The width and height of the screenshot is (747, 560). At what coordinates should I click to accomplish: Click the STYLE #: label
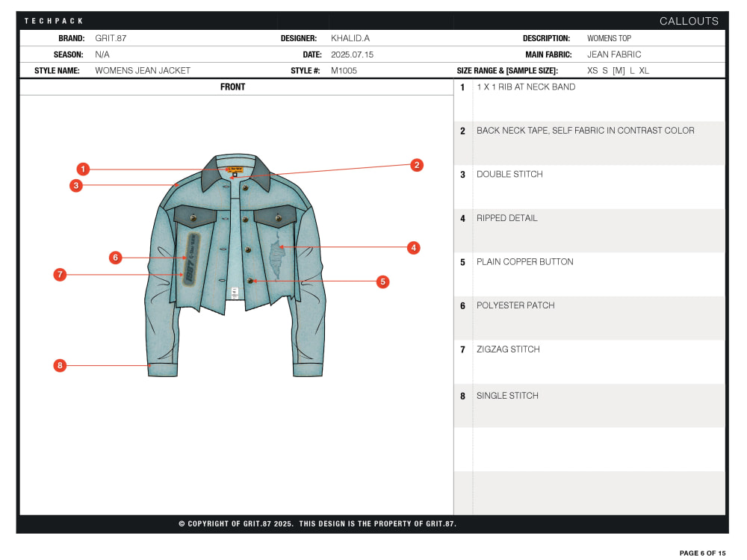pyautogui.click(x=305, y=70)
